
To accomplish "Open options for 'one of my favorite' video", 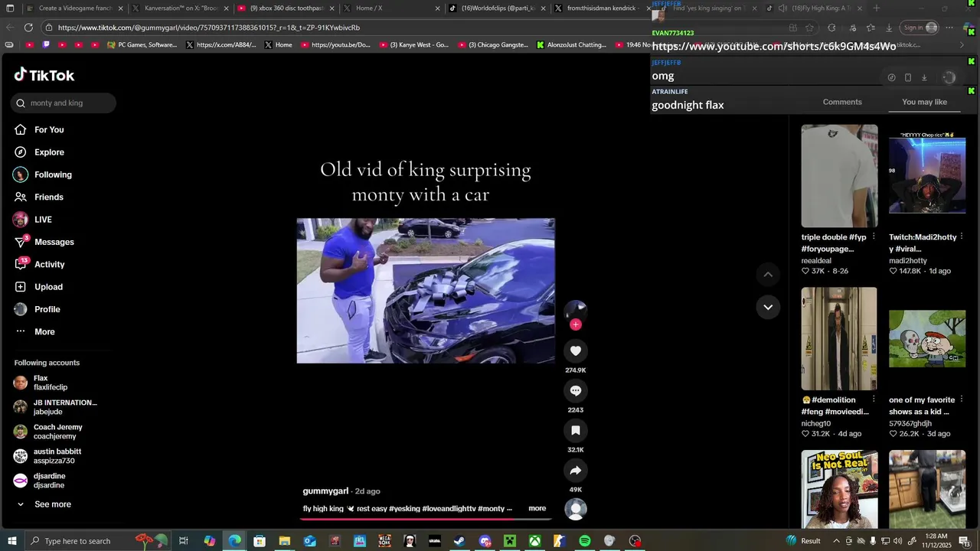I will tap(962, 399).
